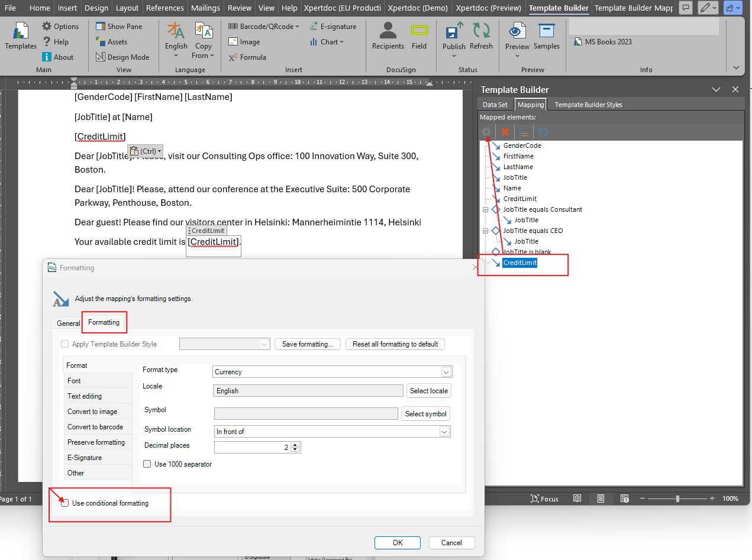Click the gear icon above mapped elements
Screen dimensions: 752x560
point(486,132)
